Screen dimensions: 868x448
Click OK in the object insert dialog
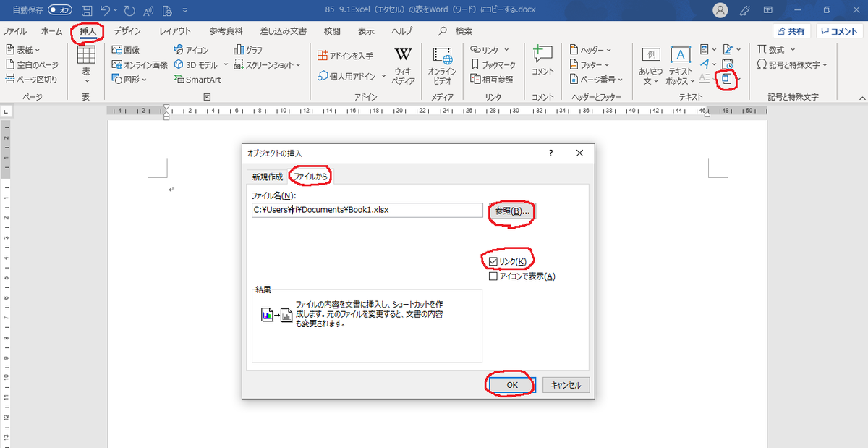pyautogui.click(x=512, y=385)
